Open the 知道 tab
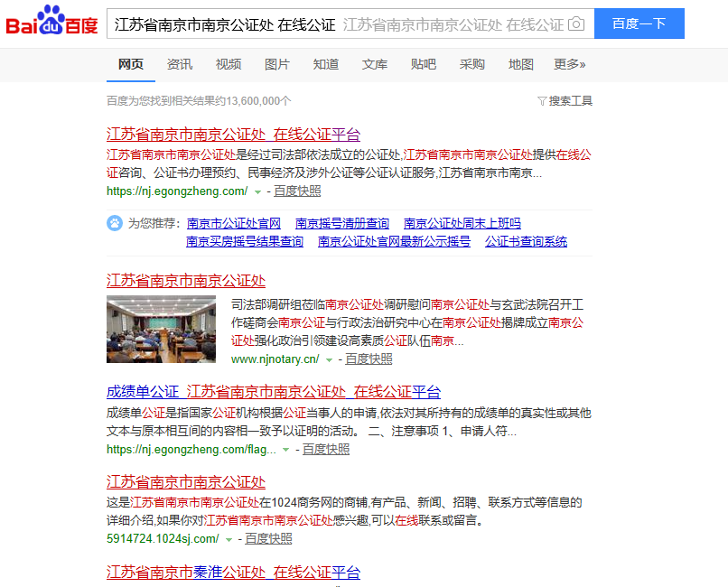 click(326, 64)
